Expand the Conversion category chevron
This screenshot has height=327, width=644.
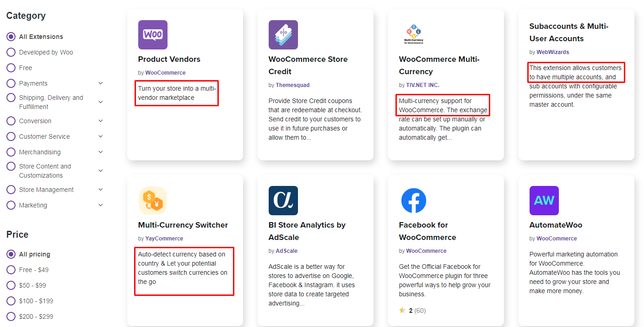click(x=101, y=121)
